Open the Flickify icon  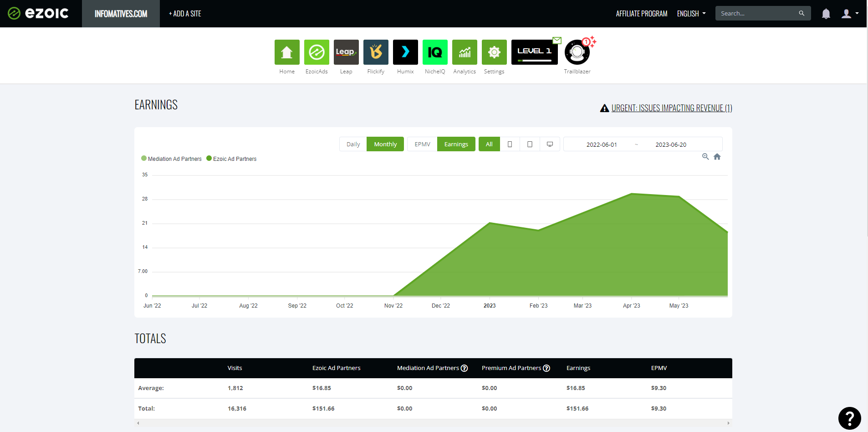(376, 52)
